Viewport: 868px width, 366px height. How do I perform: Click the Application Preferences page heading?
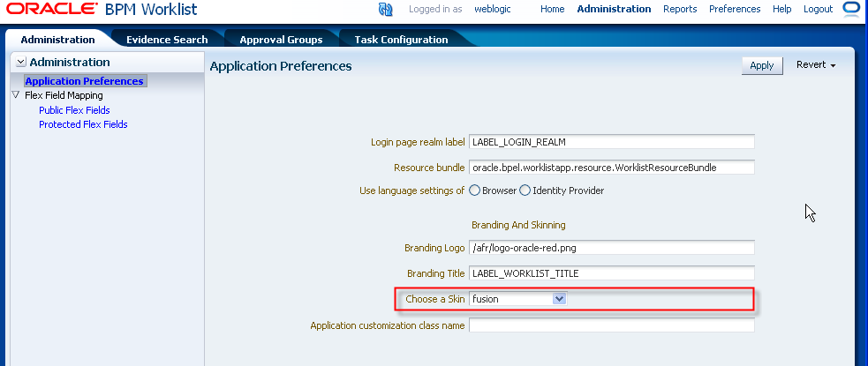281,66
